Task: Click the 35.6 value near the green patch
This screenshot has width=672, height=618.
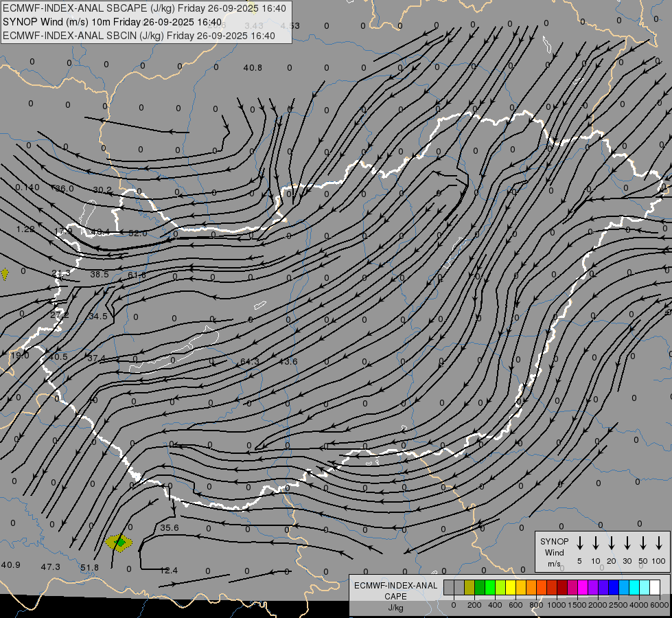Action: tap(170, 528)
